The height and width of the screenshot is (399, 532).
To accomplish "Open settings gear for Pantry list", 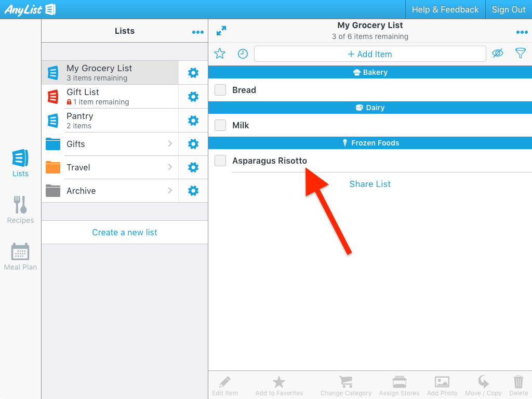I will point(193,121).
